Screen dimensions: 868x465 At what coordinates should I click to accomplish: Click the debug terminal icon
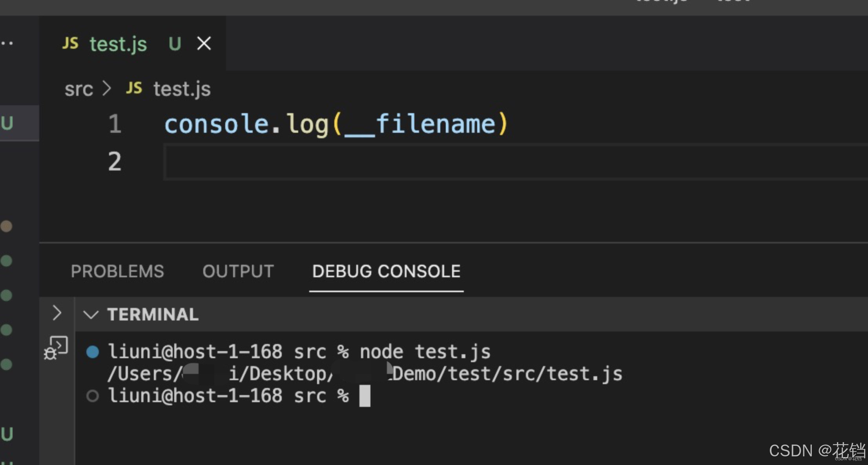(x=56, y=348)
